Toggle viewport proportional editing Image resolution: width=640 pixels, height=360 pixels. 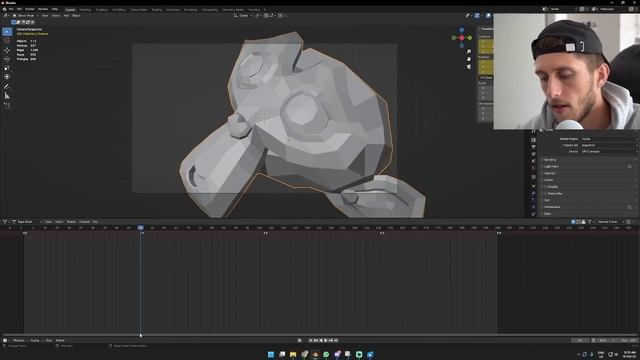280,16
